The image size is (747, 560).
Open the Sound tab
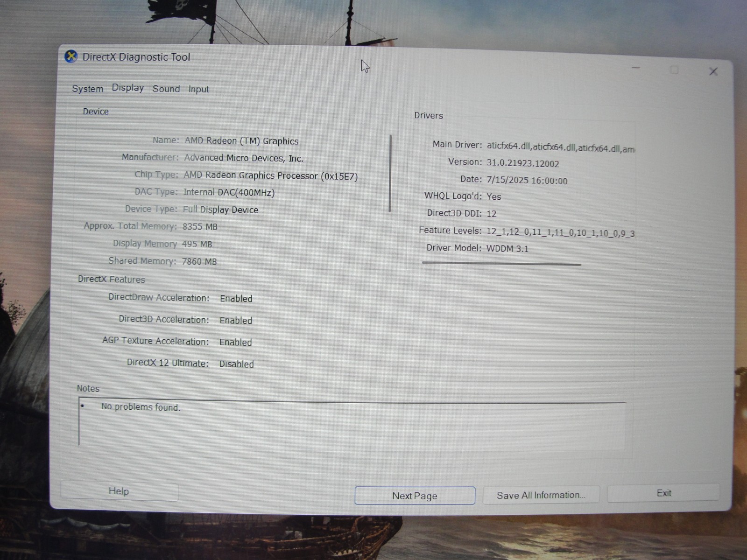tap(166, 89)
